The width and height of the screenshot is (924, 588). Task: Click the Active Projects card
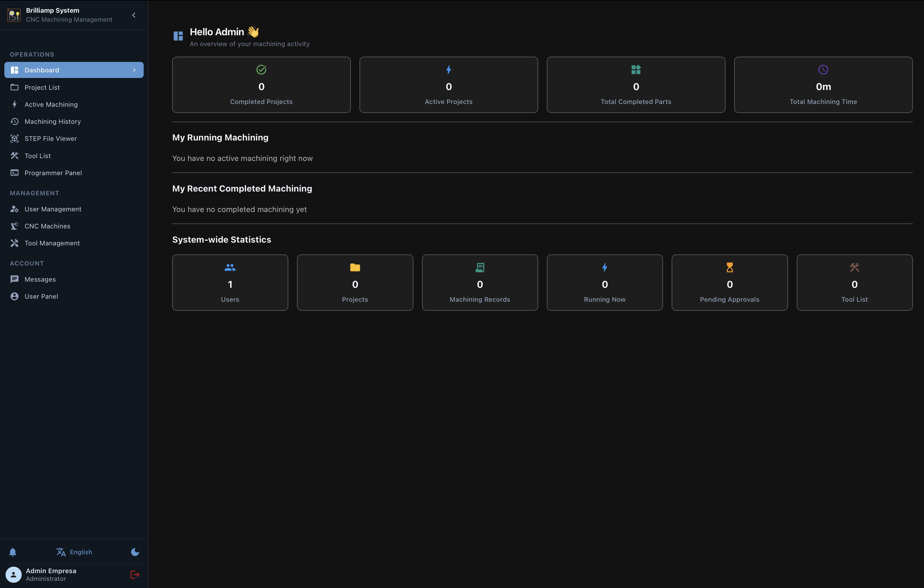pos(449,85)
